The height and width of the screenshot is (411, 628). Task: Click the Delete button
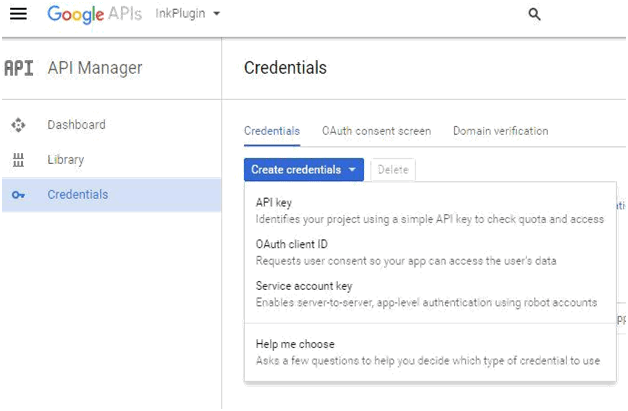click(393, 170)
